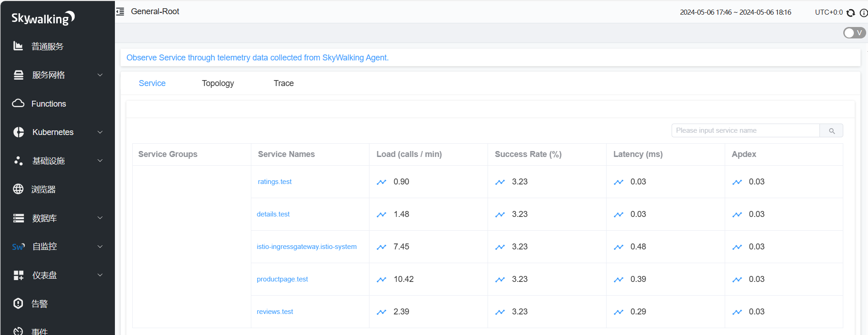
Task: Click the 告警 shield icon
Action: (x=18, y=303)
